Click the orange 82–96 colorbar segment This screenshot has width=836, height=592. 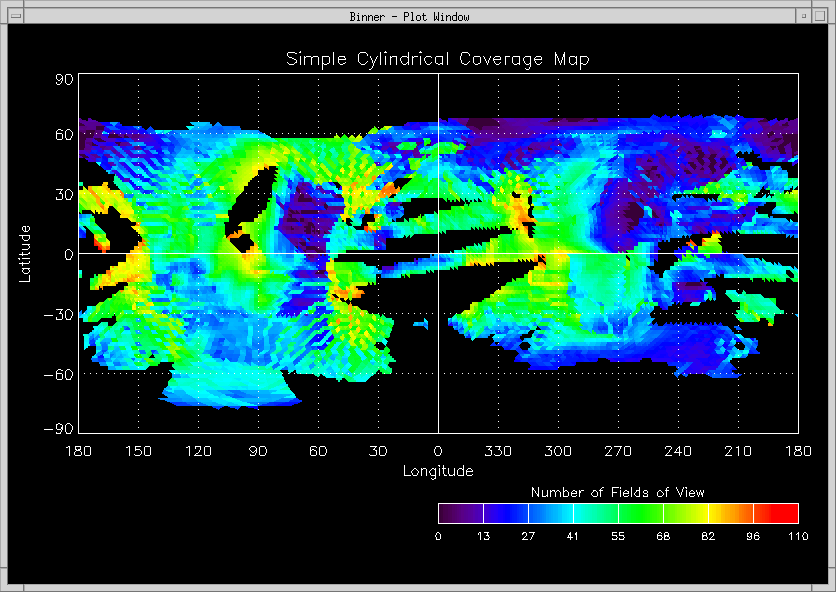(730, 513)
